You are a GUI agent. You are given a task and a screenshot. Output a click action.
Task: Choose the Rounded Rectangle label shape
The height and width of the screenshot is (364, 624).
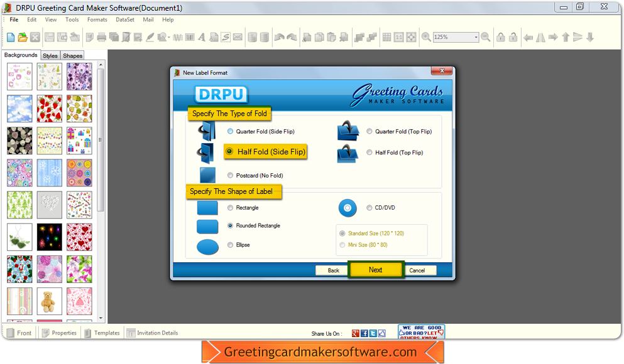pos(253,226)
